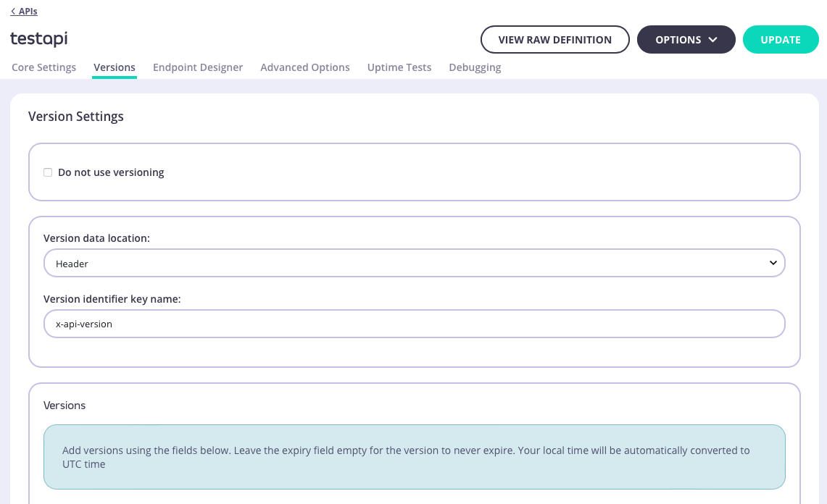Open the OPTIONS dropdown menu

tap(684, 39)
